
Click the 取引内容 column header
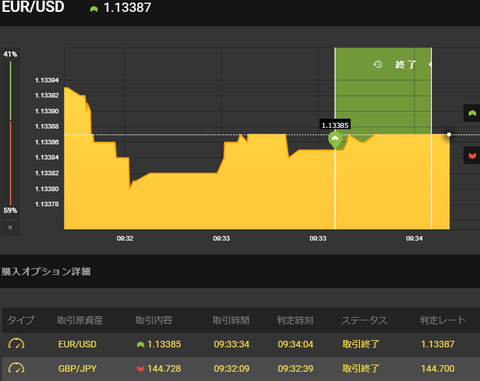pyautogui.click(x=154, y=320)
